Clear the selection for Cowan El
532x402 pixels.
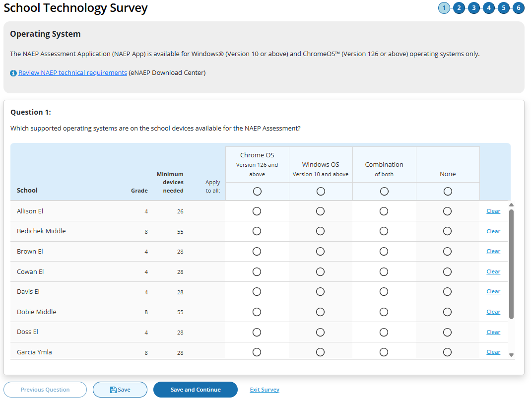pos(493,271)
